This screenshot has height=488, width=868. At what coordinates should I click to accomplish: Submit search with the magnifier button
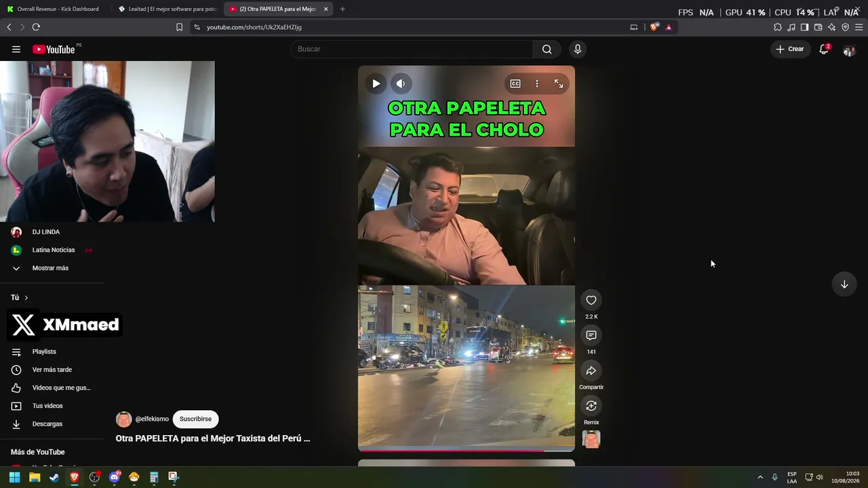pyautogui.click(x=547, y=49)
